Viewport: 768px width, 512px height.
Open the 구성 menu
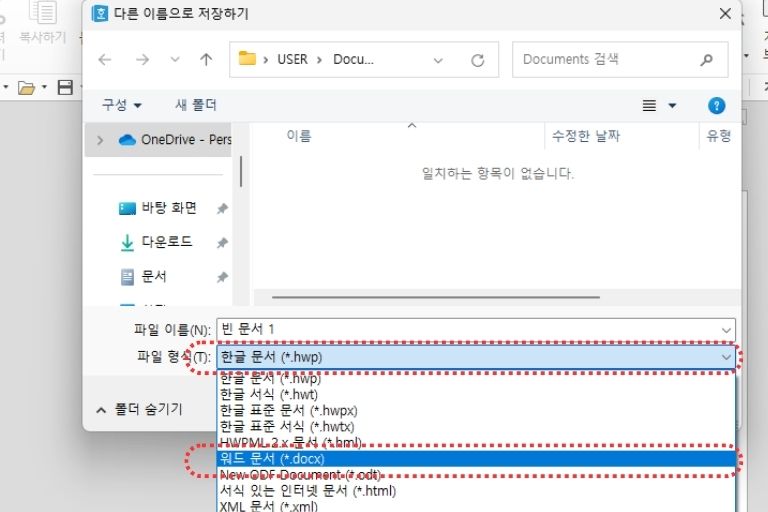click(121, 105)
